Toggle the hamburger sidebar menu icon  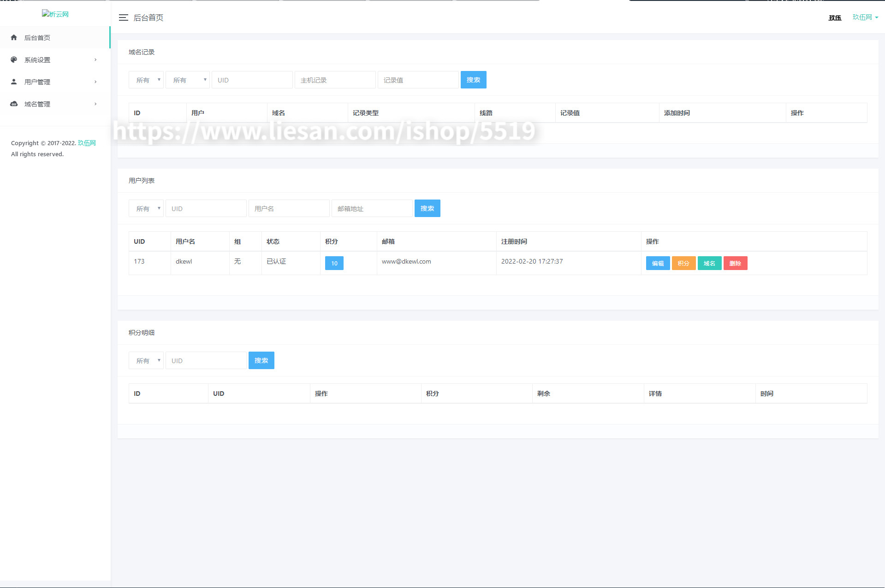(123, 18)
